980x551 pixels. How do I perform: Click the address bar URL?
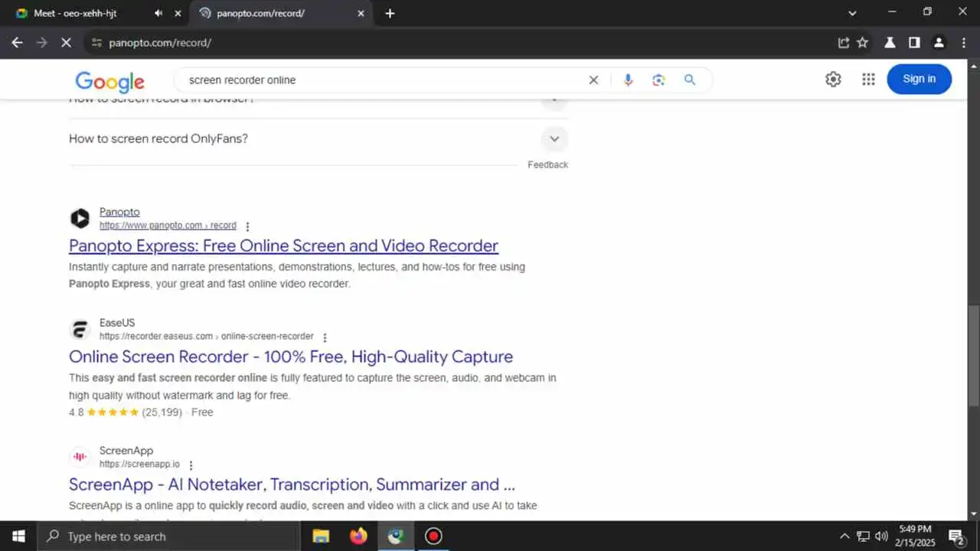point(160,43)
